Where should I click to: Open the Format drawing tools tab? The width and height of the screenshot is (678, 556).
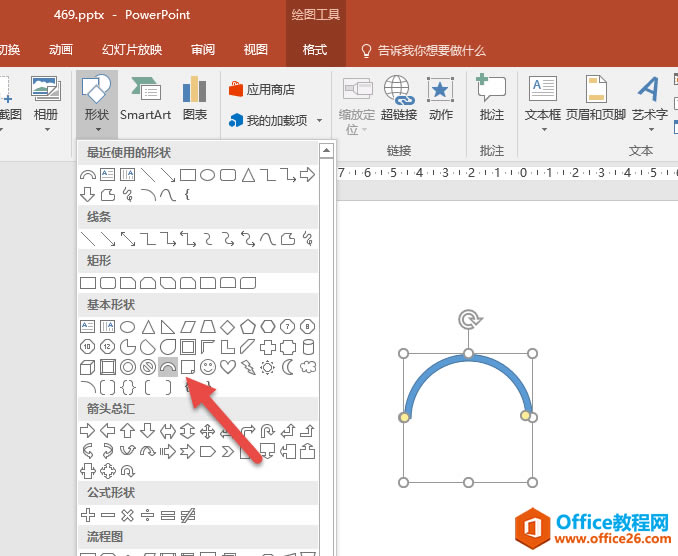pyautogui.click(x=315, y=50)
